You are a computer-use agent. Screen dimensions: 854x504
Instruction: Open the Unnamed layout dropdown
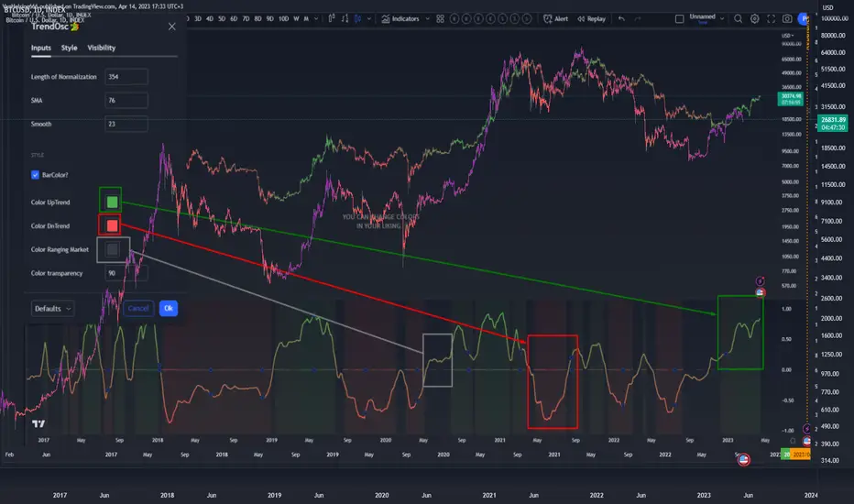(722, 19)
